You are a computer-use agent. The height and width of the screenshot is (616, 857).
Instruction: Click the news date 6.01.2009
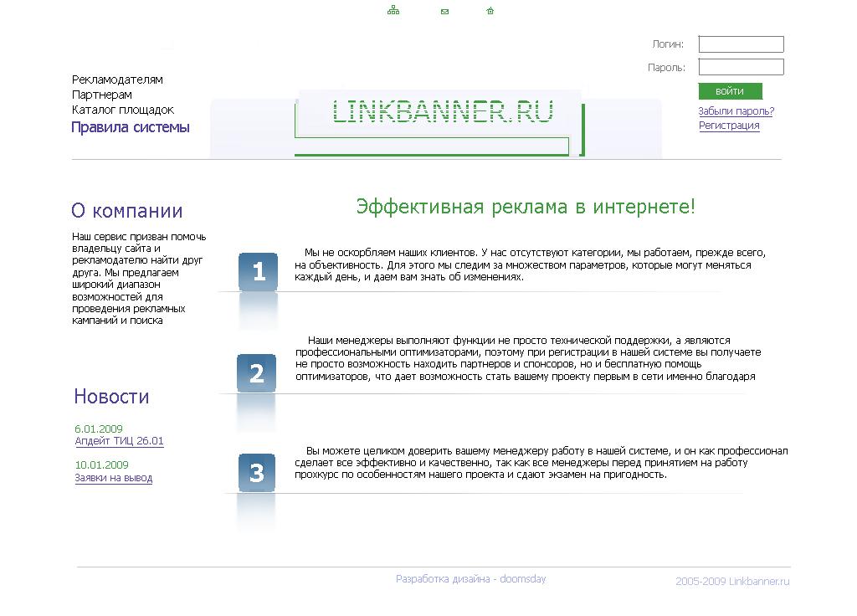point(99,429)
